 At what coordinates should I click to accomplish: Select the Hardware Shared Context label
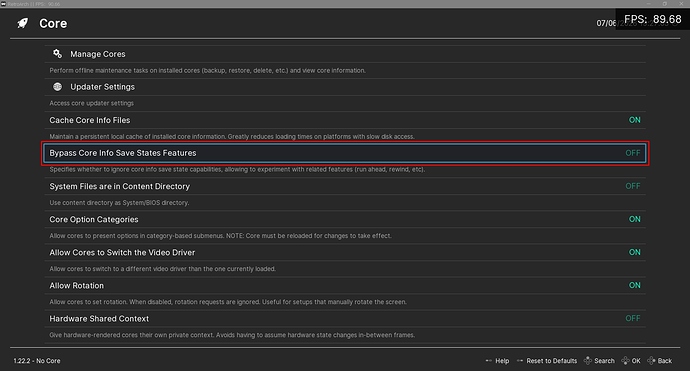pyautogui.click(x=99, y=319)
